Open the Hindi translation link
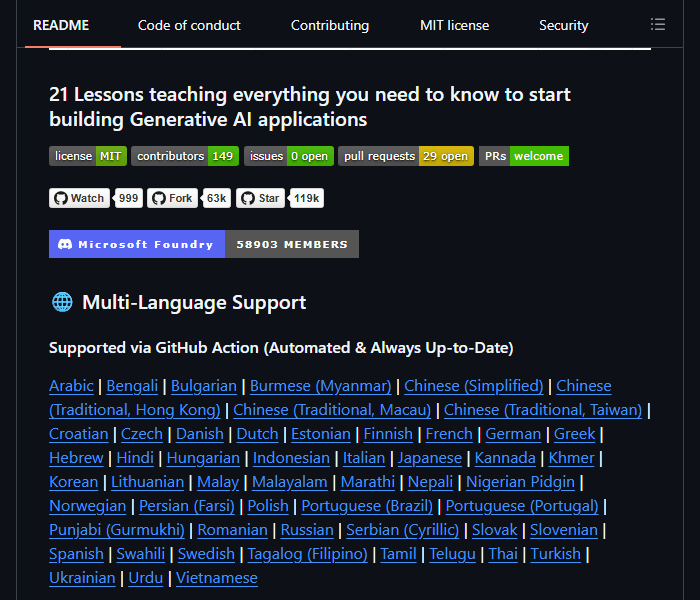Viewport: 700px width, 600px height. tap(135, 458)
